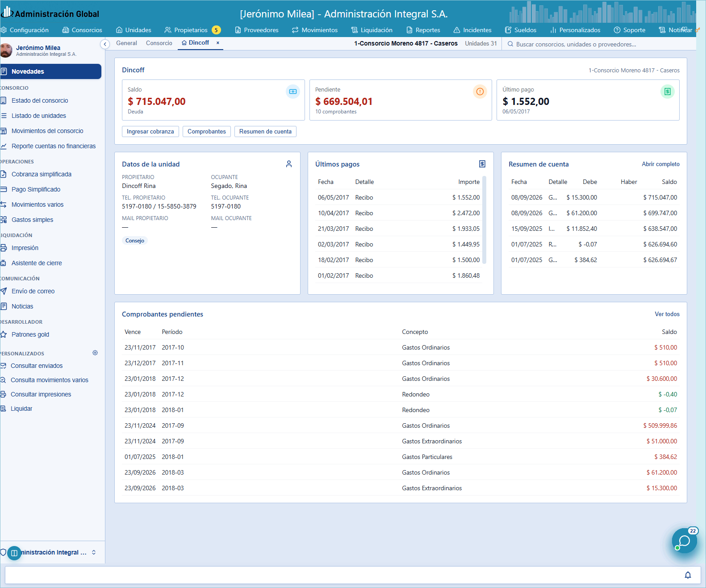Click the gear icon beside Personalizados
Screen dimensions: 706x588
click(x=95, y=353)
